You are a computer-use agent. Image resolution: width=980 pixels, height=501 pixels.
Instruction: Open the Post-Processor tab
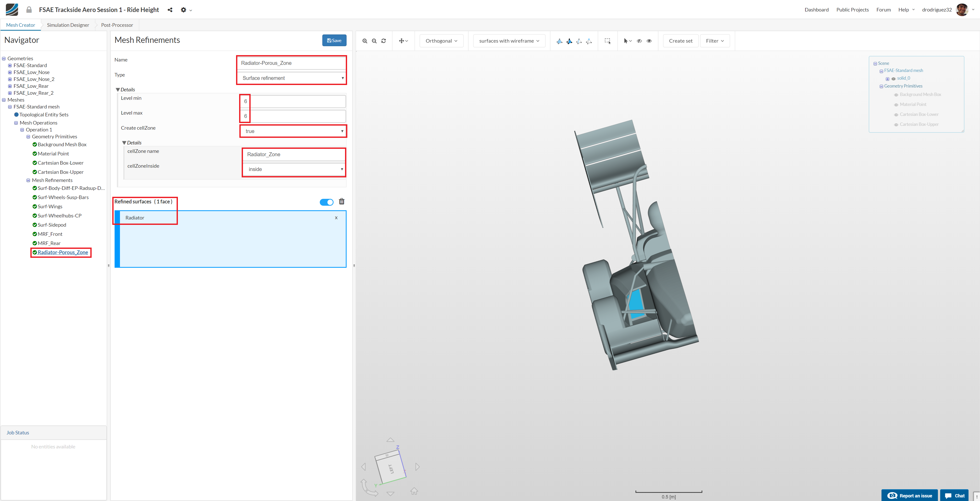coord(117,25)
